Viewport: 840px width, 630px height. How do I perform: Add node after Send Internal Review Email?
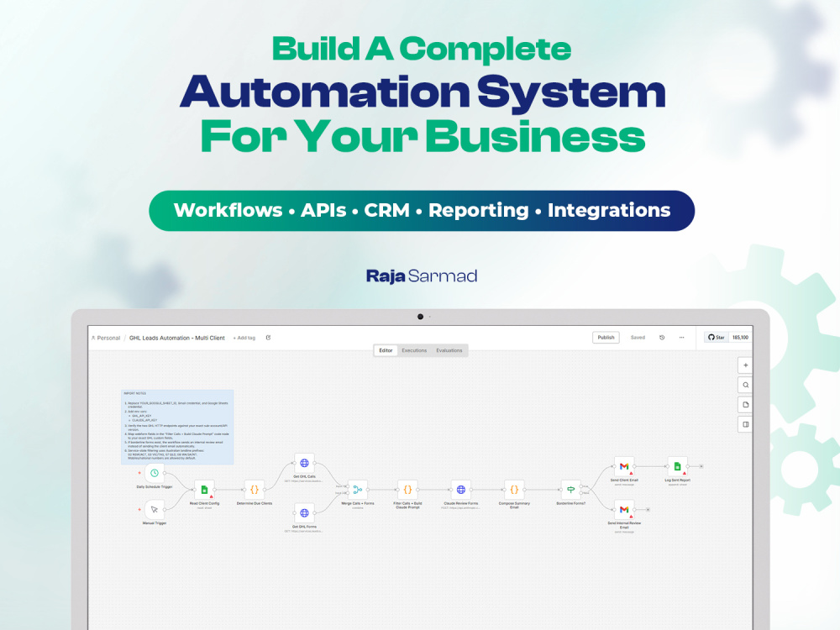coord(648,510)
